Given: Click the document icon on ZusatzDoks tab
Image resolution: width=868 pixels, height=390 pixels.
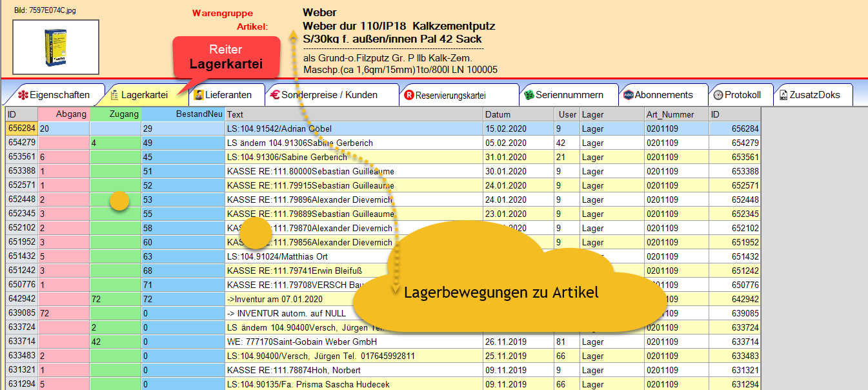Looking at the screenshot, I should [x=783, y=95].
